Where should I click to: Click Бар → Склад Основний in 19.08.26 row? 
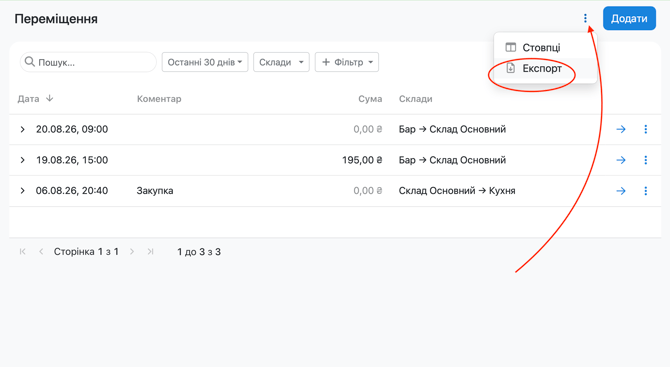pos(452,160)
